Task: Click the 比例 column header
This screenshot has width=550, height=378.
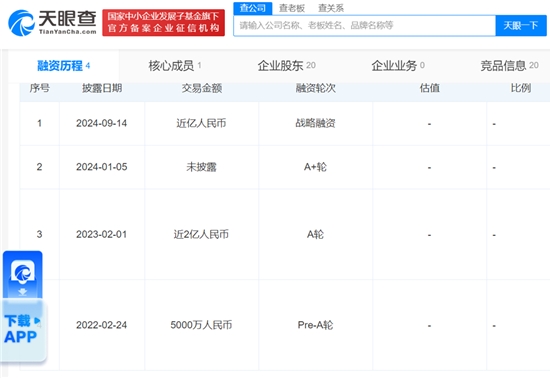Action: point(521,88)
